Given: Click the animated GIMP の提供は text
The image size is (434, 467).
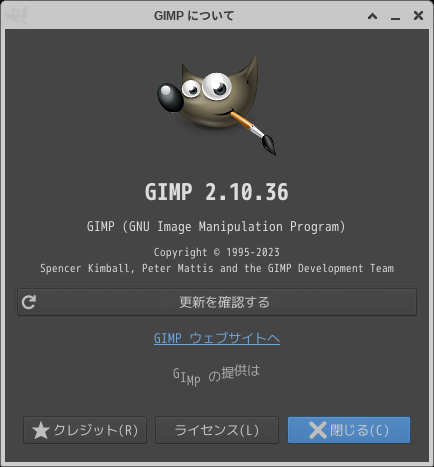Looking at the screenshot, I should coord(216,376).
